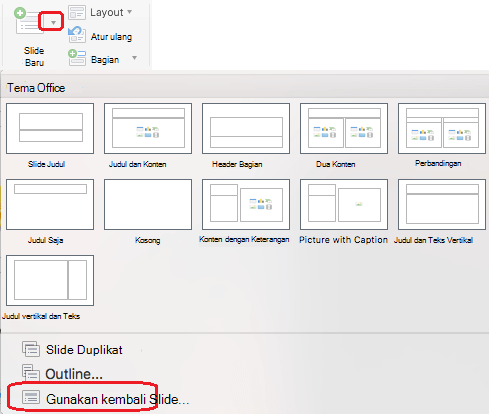
Task: Click the Bagian label text
Action: coord(105,60)
